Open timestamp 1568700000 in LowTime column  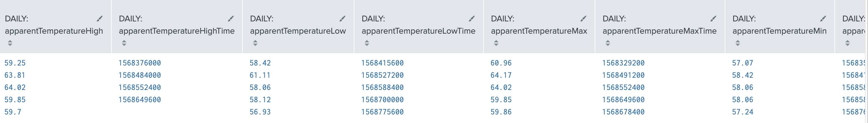tap(382, 100)
